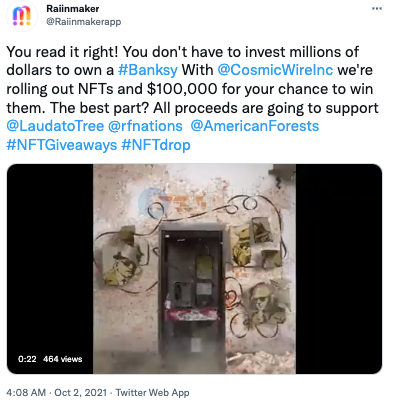Click the black bar right of video
The image size is (393, 406).
pyautogui.click(x=339, y=269)
